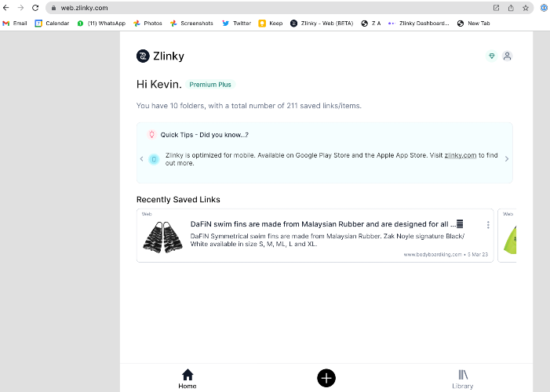The width and height of the screenshot is (550, 392).
Task: Open the Keep bookmark
Action: 271,24
